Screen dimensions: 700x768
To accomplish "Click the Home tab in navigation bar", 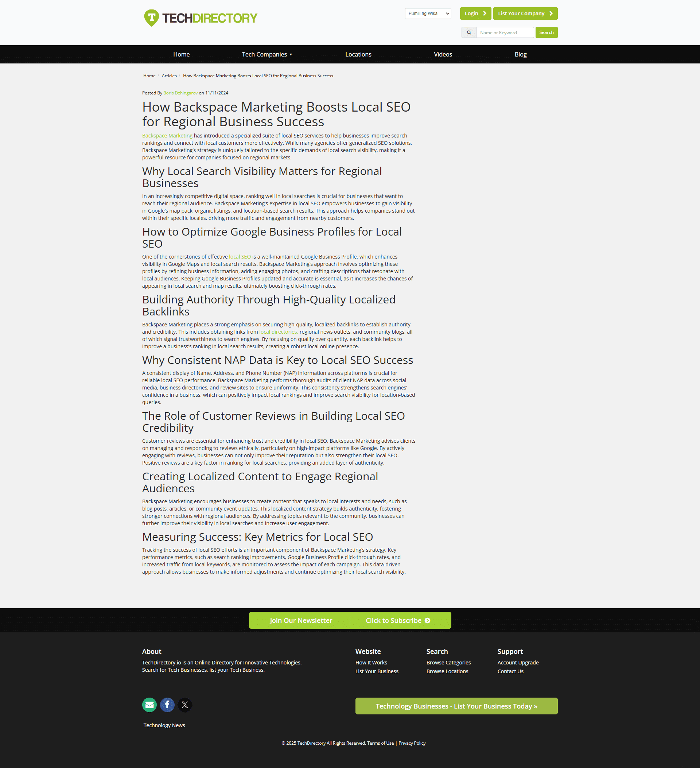I will pyautogui.click(x=180, y=54).
